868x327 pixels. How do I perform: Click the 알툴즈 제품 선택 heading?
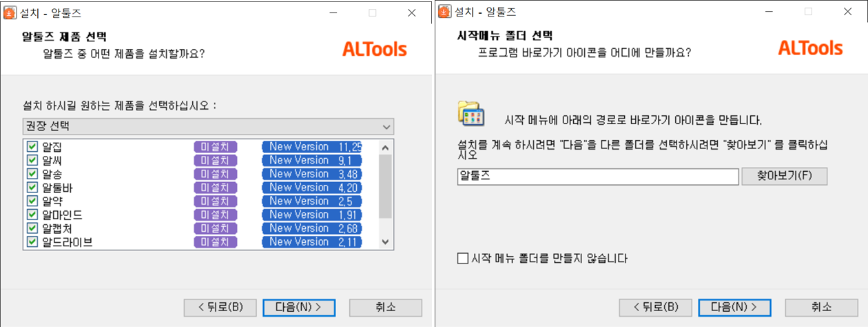click(65, 37)
